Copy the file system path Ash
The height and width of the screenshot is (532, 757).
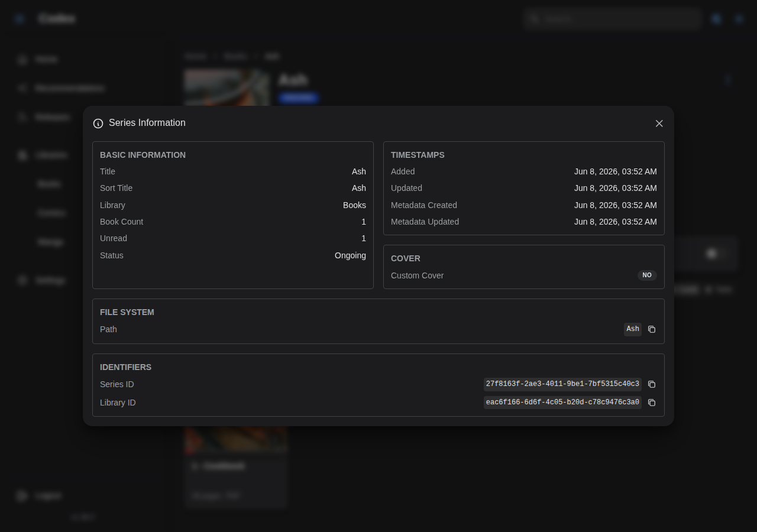click(x=652, y=329)
